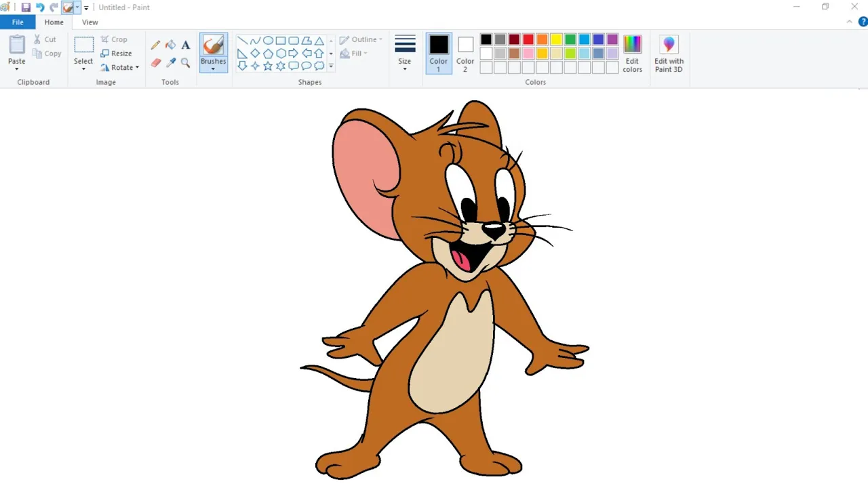
Task: Choose the Right triangle shape
Action: (242, 54)
